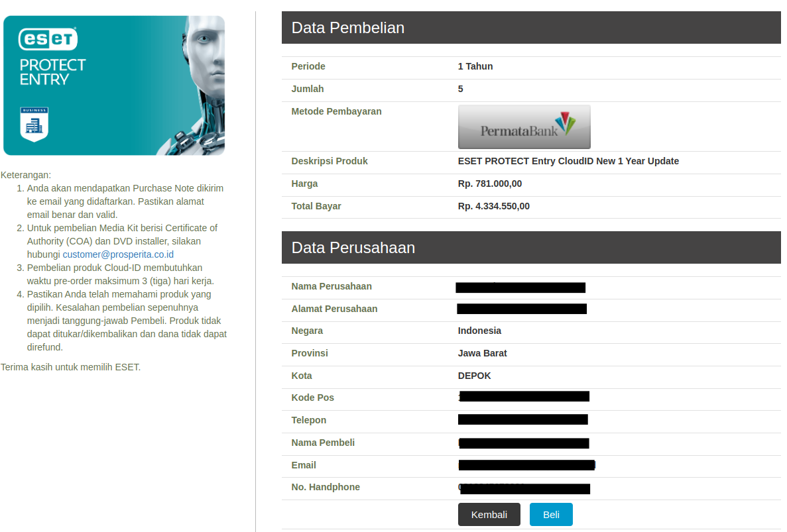Screen dimensions: 787x532
Task: Click the Harga value 'Rp. 781.000,00'
Action: pyautogui.click(x=490, y=184)
